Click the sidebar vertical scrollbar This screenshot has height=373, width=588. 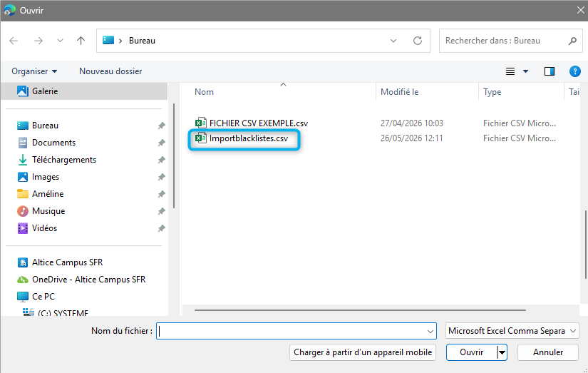[174, 155]
